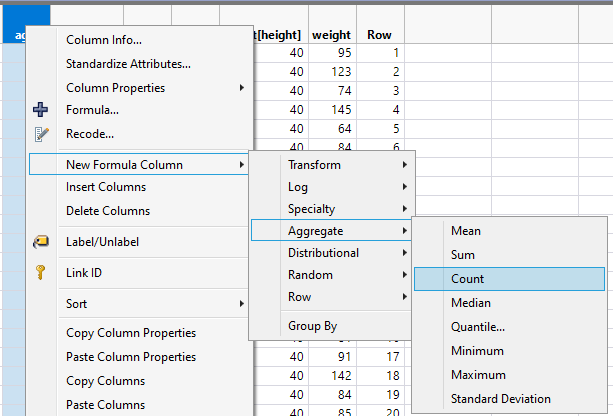
Task: Click the Label/Unlabel tag icon
Action: click(41, 241)
